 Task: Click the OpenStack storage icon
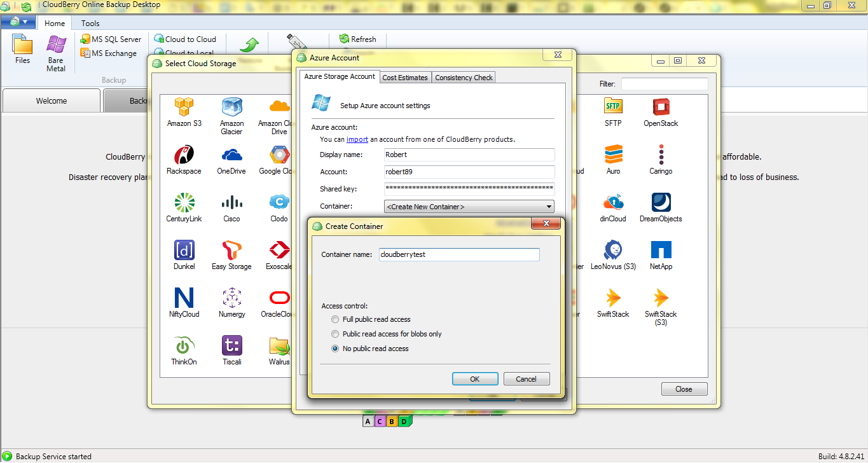(x=661, y=107)
